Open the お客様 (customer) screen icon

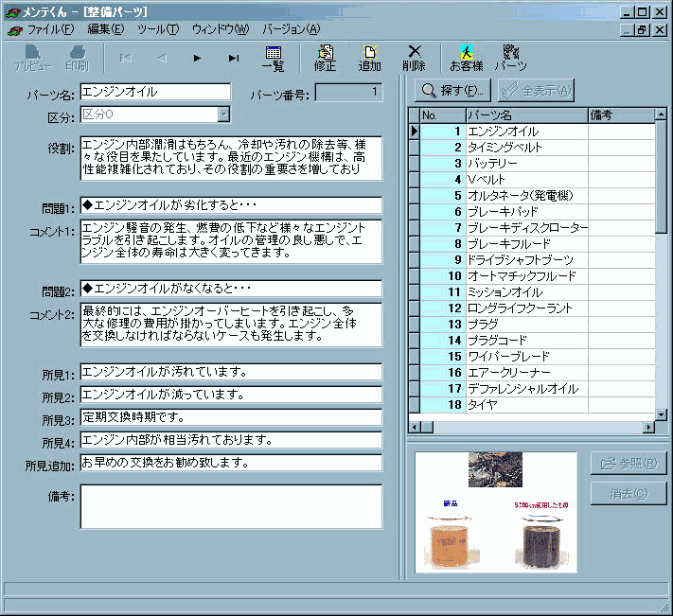466,58
